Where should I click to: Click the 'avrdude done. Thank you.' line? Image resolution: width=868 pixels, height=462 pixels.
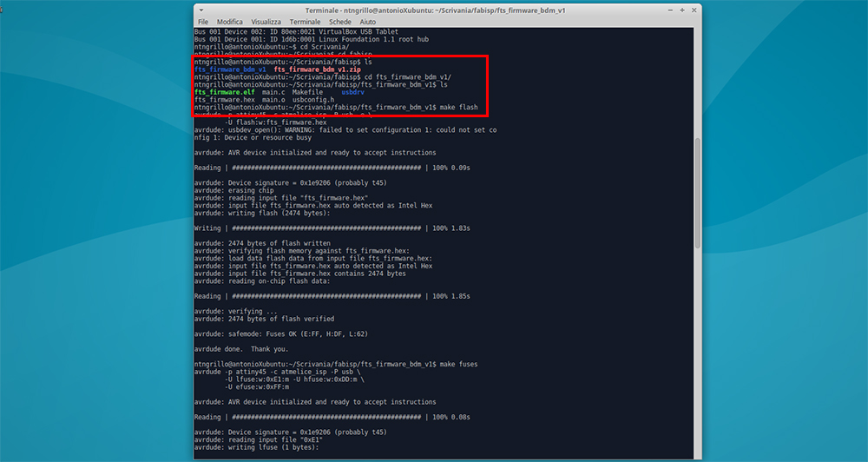pyautogui.click(x=241, y=349)
